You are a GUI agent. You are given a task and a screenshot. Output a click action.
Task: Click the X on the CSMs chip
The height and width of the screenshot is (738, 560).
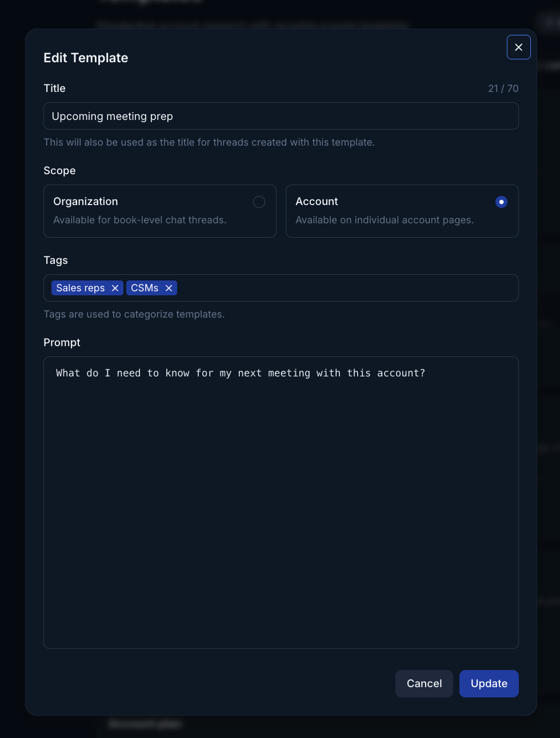tap(169, 288)
